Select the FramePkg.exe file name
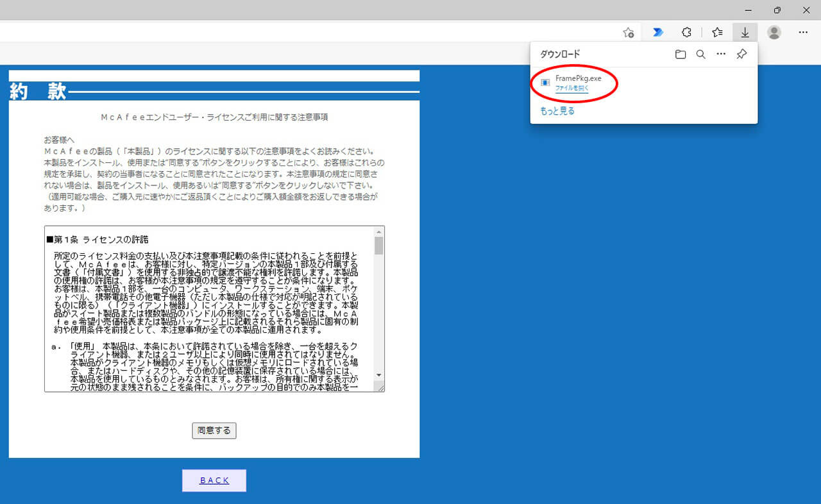 [578, 78]
